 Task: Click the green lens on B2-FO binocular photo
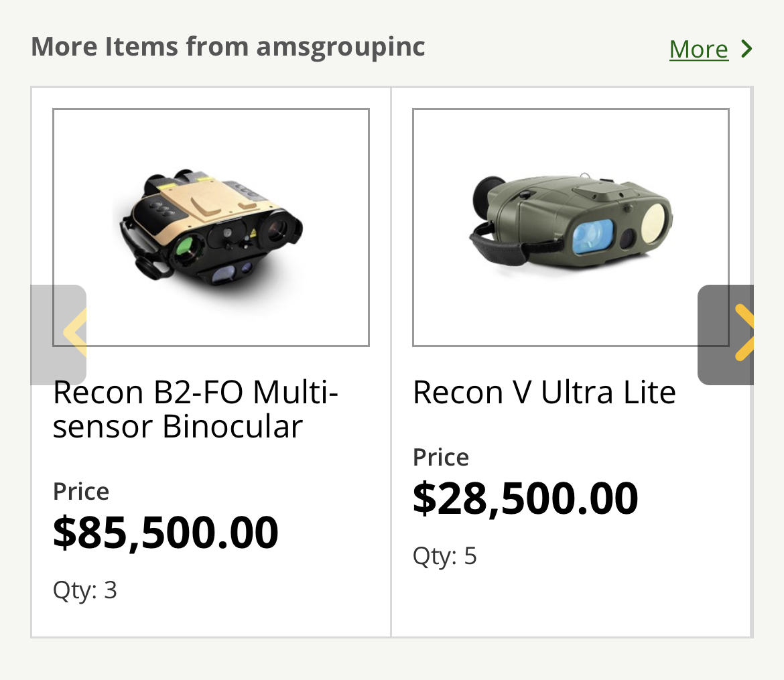click(x=184, y=251)
